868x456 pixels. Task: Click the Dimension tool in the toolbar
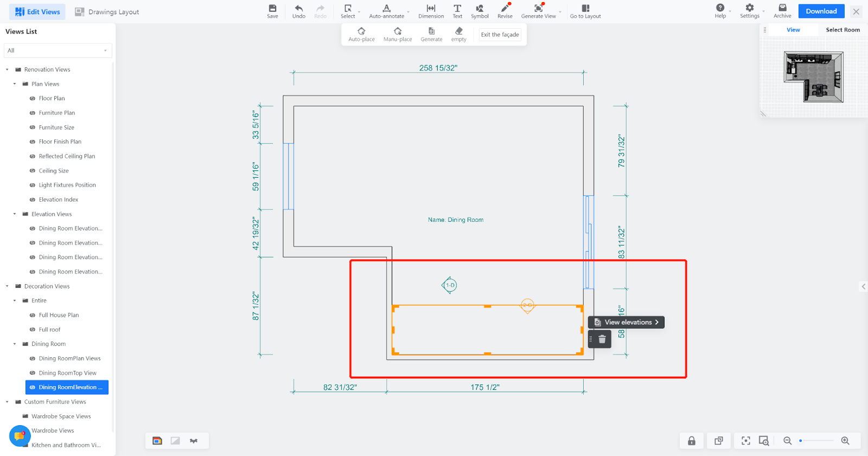click(x=431, y=11)
